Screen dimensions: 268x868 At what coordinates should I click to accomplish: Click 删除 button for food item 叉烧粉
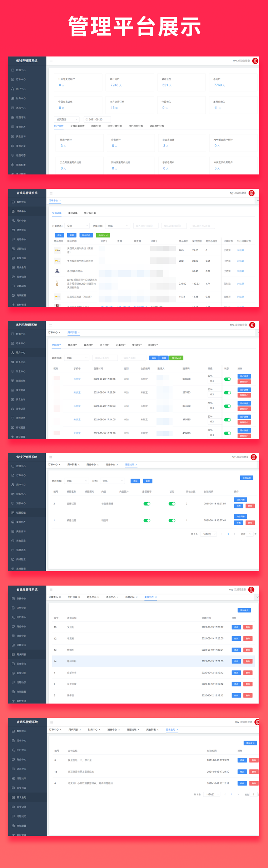coord(248,627)
